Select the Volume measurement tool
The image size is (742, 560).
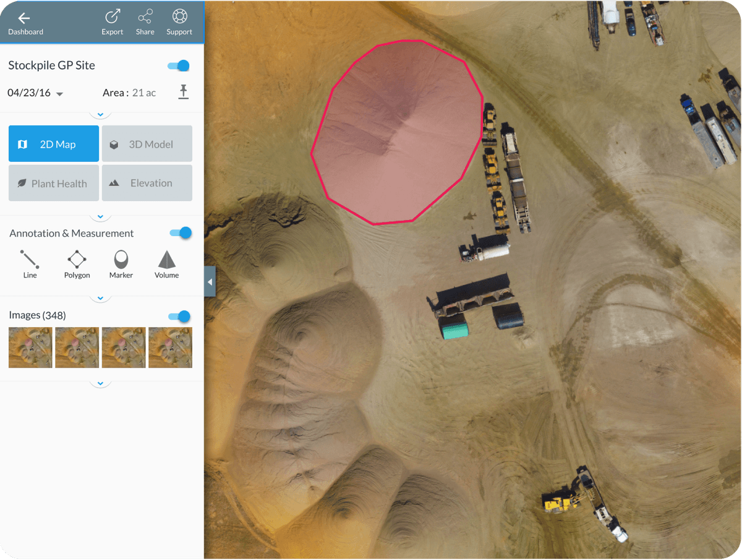166,265
